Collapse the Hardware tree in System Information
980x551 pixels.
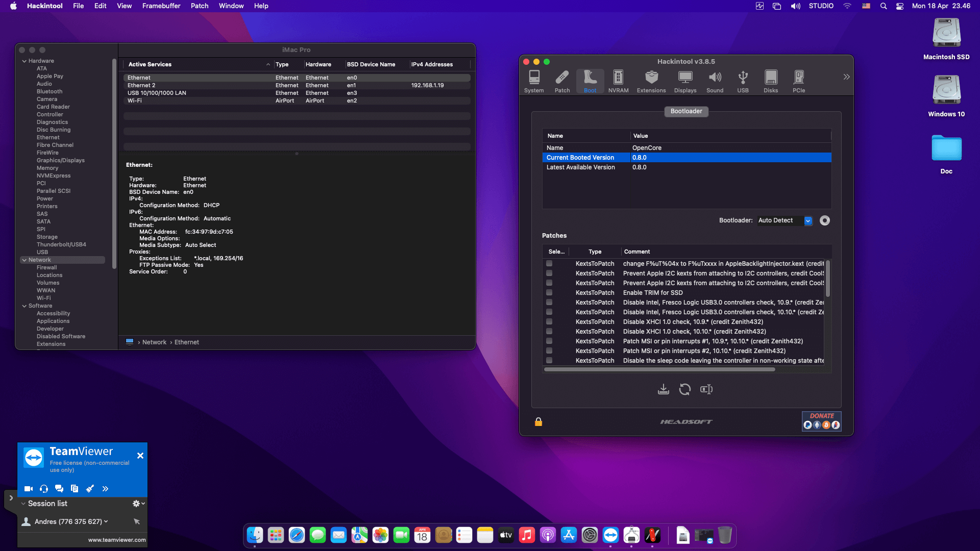24,61
